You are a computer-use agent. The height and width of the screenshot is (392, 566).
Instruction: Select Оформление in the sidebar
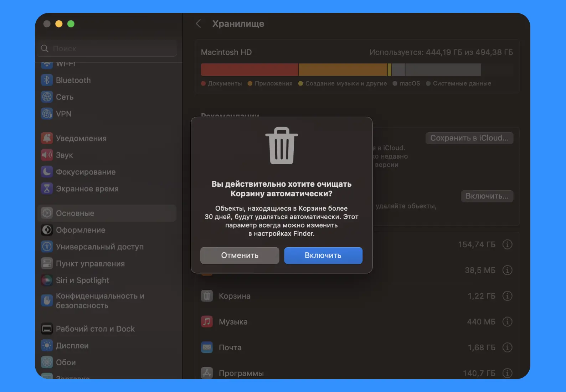[x=81, y=230]
